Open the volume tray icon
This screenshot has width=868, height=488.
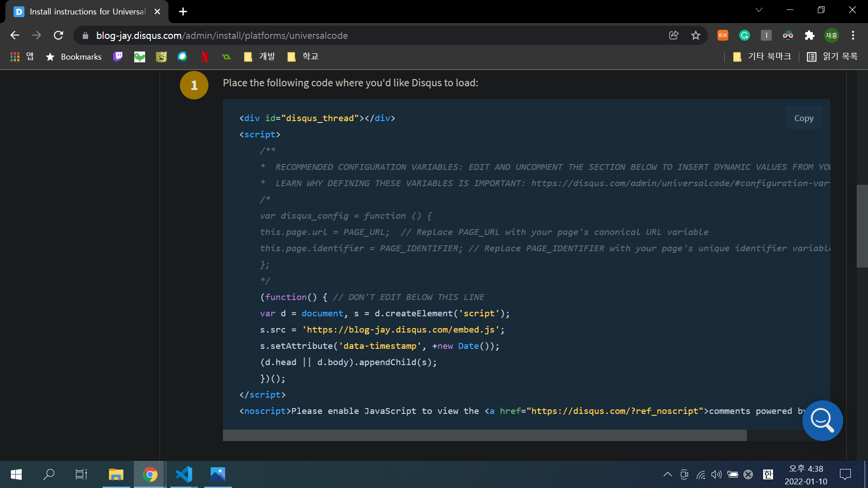pos(717,474)
